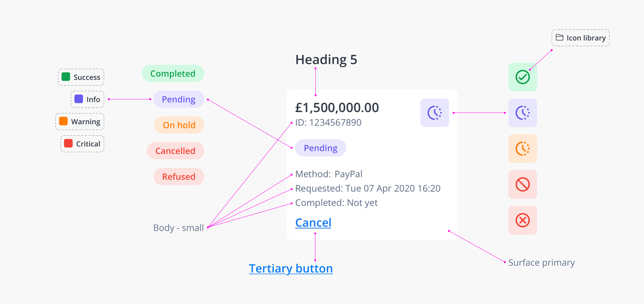Pick the green Success color swatch

(66, 77)
